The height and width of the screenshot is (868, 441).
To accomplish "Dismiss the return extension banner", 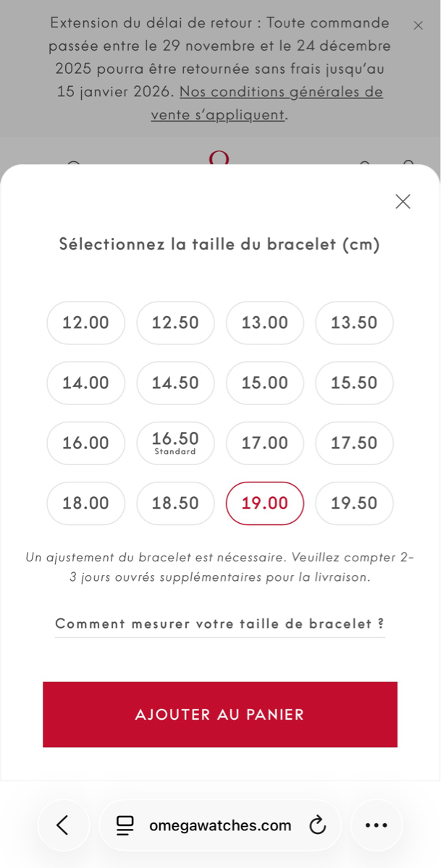I will [418, 25].
